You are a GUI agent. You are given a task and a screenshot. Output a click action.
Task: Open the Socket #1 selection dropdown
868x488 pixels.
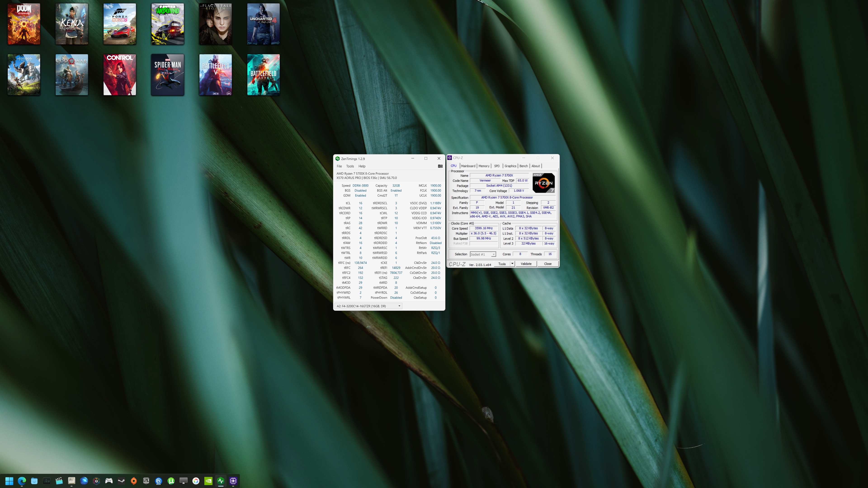click(493, 254)
